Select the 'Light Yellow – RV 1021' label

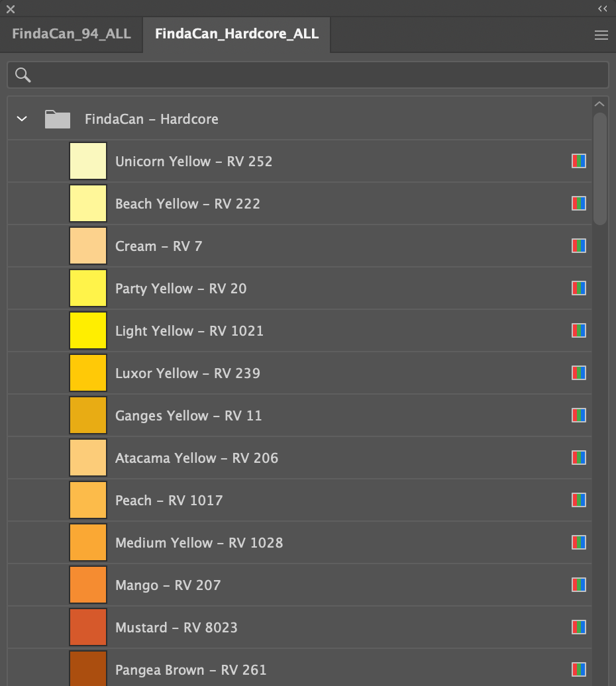[x=189, y=331]
